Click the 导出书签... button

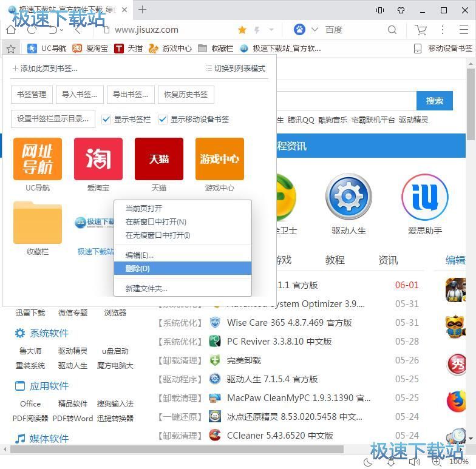131,95
